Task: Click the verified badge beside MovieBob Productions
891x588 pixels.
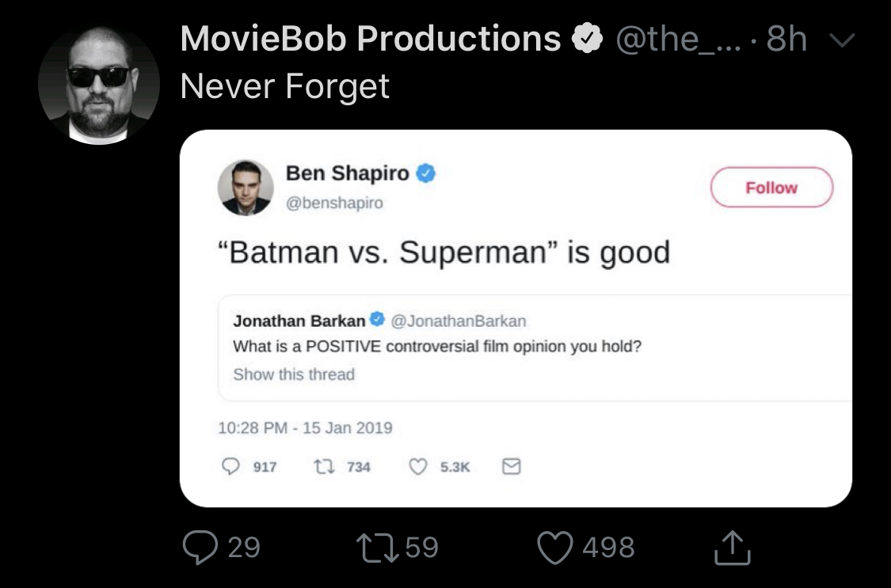Action: [x=586, y=39]
